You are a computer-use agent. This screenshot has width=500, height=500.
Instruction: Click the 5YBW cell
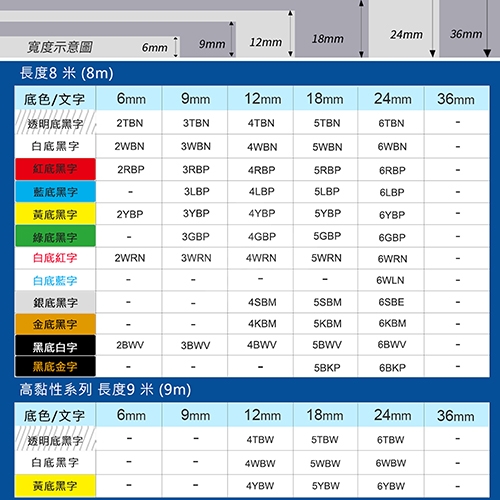coord(326,486)
